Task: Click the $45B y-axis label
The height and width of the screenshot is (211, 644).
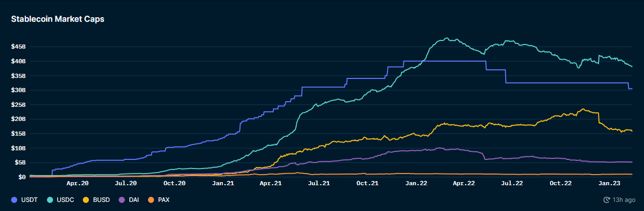Action: point(18,47)
